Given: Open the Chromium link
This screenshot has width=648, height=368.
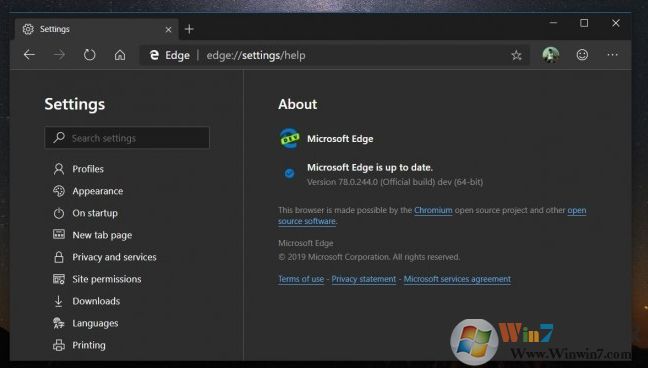Looking at the screenshot, I should [433, 210].
